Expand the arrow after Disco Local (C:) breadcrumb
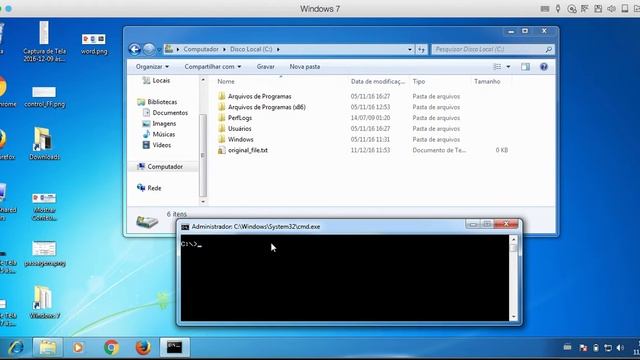Screen dimensions: 640x360 [278, 49]
